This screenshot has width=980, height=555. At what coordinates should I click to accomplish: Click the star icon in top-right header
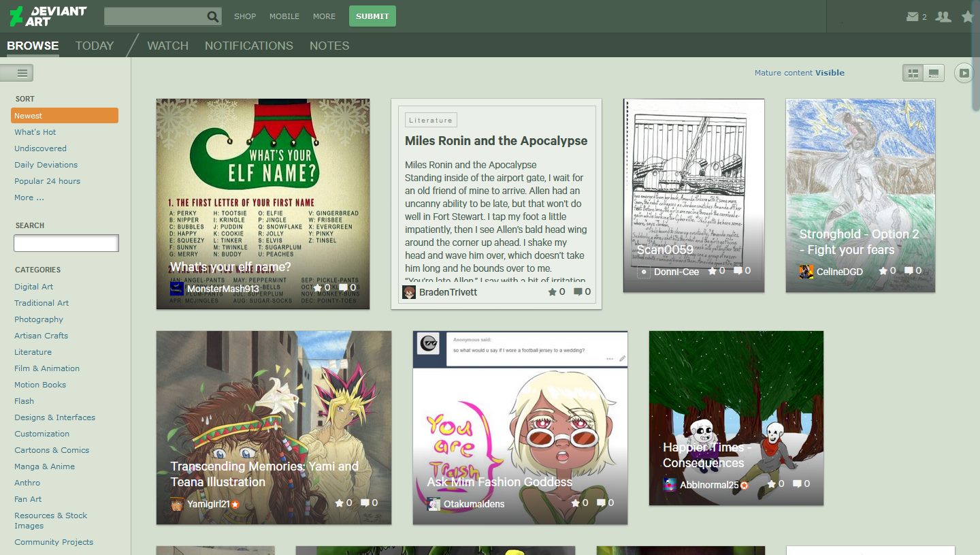tap(968, 16)
